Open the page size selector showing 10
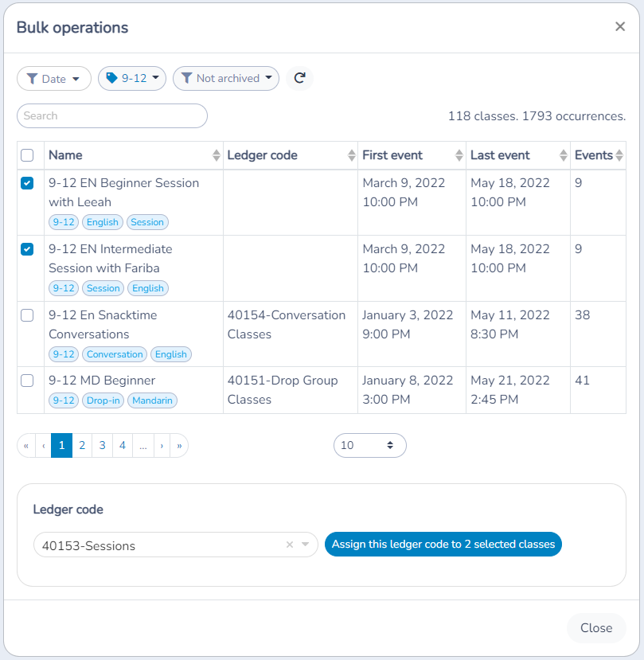 pyautogui.click(x=370, y=445)
